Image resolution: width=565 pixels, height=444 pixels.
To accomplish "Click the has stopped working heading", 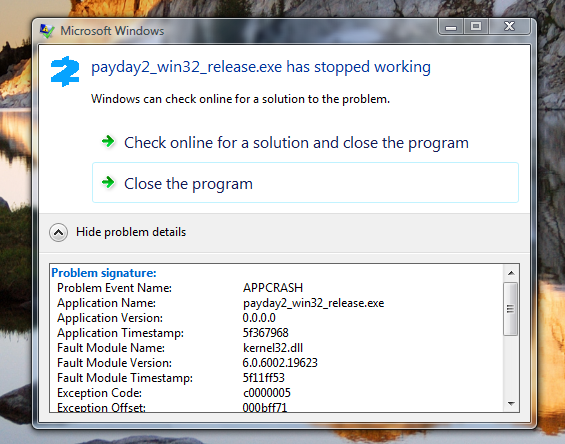I will coord(261,67).
